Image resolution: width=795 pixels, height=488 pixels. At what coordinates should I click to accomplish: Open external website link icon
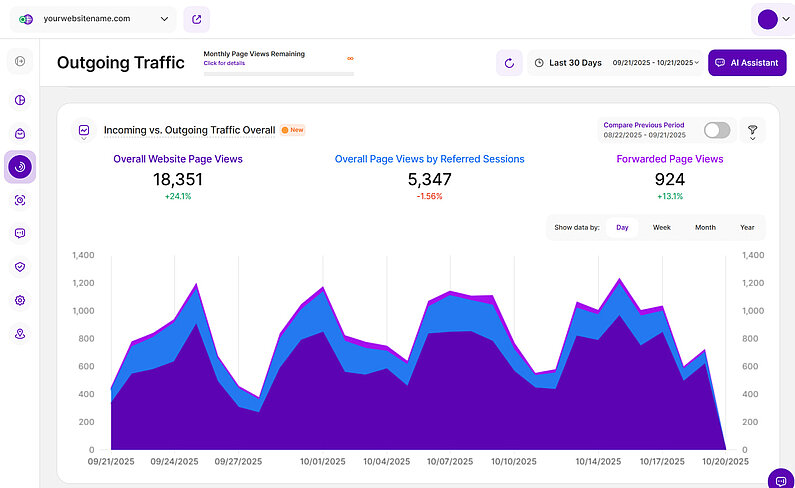196,19
